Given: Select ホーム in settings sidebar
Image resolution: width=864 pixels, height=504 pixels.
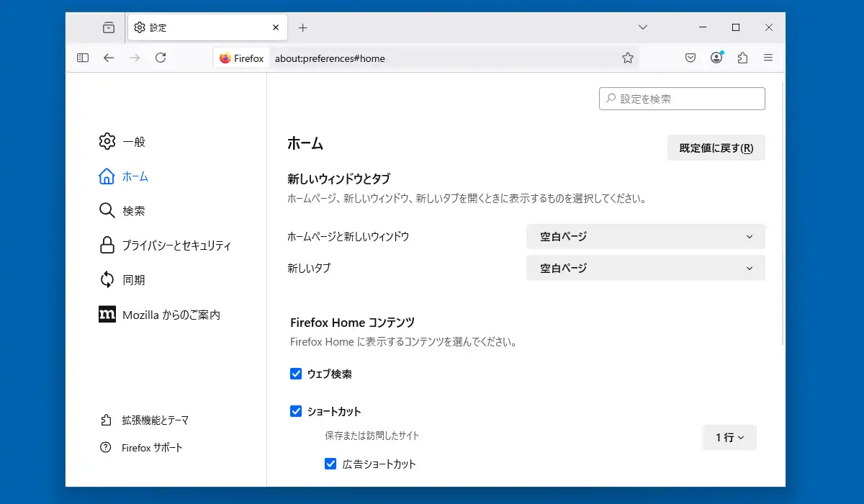Looking at the screenshot, I should tap(124, 176).
